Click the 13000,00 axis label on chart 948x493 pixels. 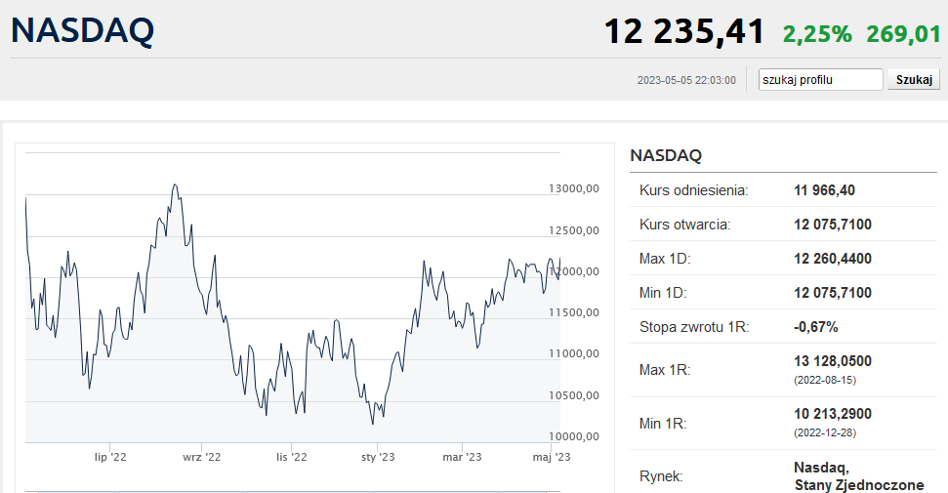coord(574,189)
